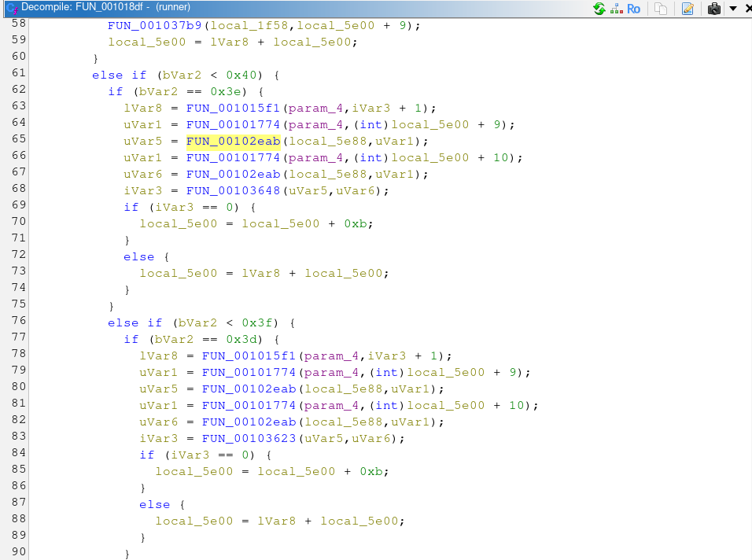The image size is (752, 560).
Task: Click uVar1 assignment on line 64
Action: tap(142, 124)
